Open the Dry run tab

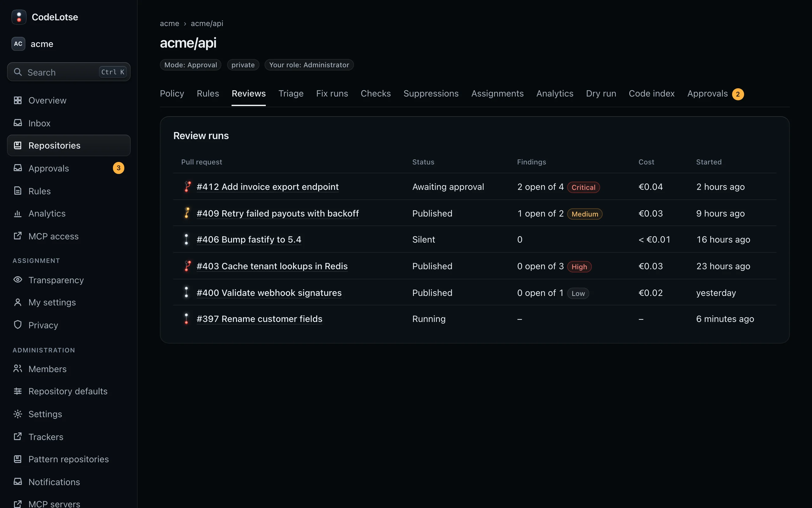pyautogui.click(x=601, y=93)
